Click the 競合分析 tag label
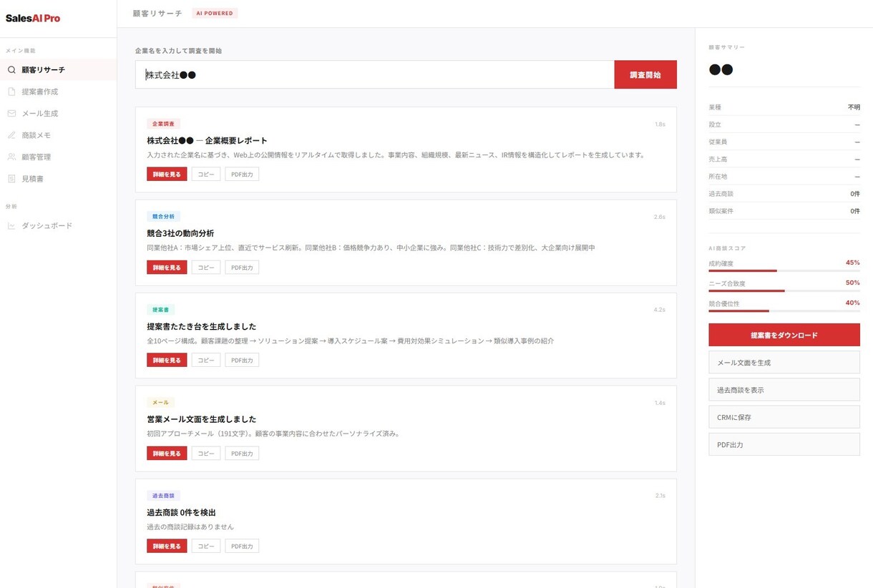 coord(164,216)
